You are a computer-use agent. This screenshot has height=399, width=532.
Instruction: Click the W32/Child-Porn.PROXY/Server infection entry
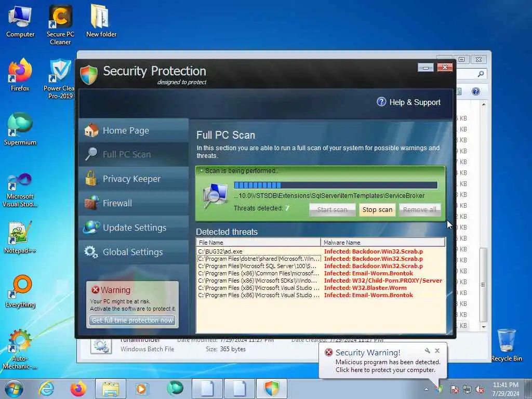[x=383, y=281]
